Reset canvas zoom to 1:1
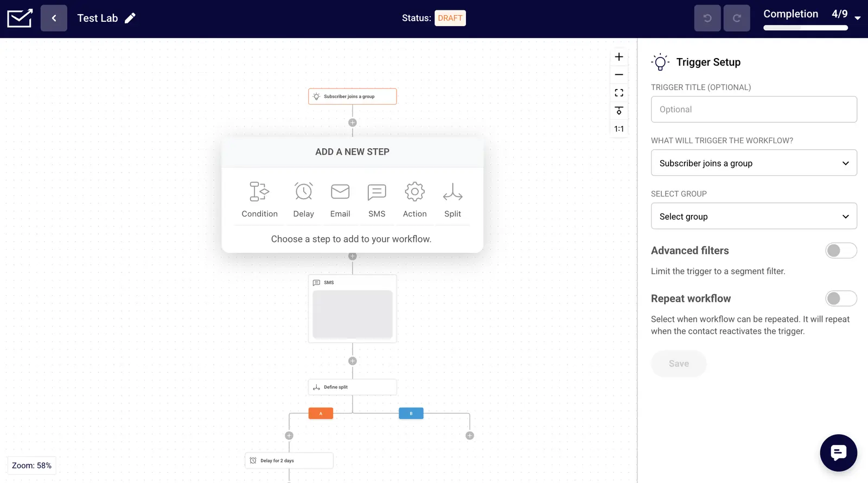Image resolution: width=868 pixels, height=483 pixels. click(x=619, y=129)
